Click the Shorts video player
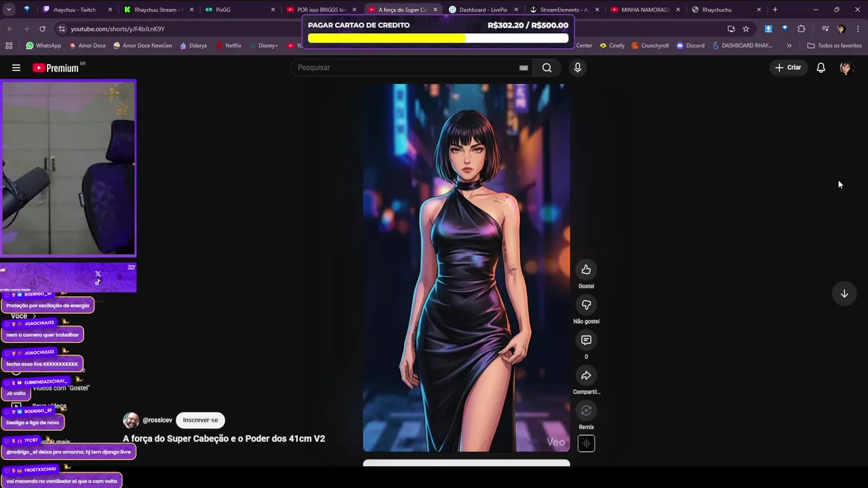This screenshot has height=488, width=868. (x=466, y=268)
